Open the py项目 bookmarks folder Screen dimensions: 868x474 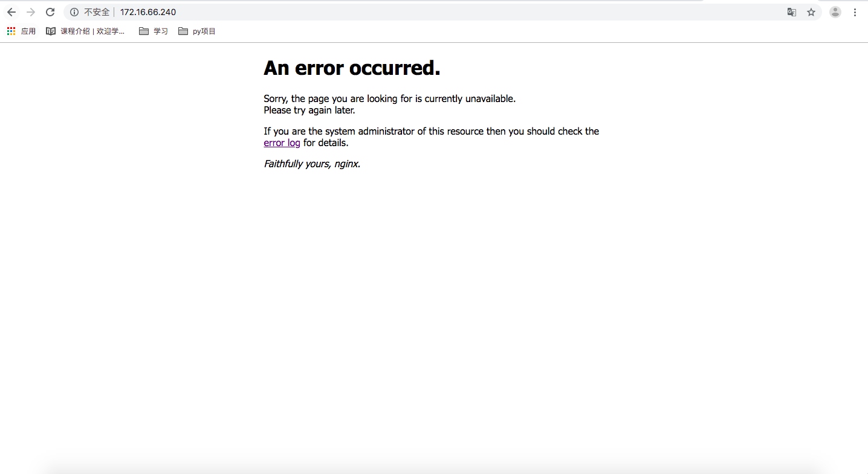197,31
